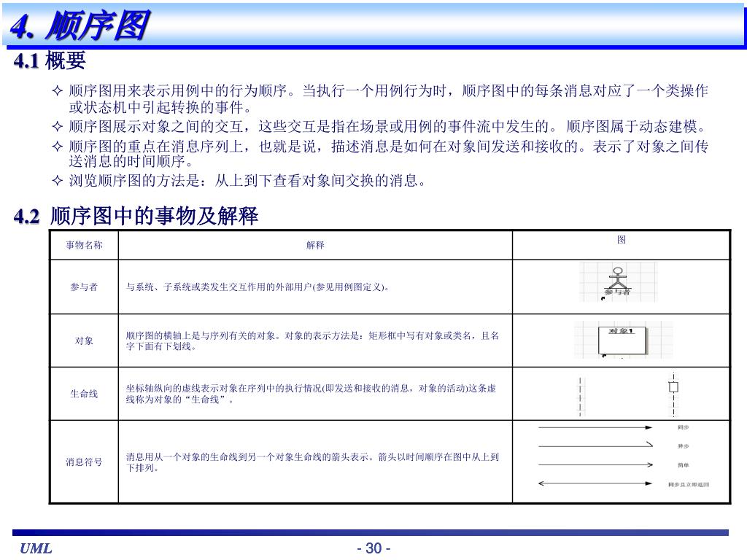Click the bullet starting '顺序图展示对象之间的交互'
747x560 pixels.
pyautogui.click(x=387, y=126)
